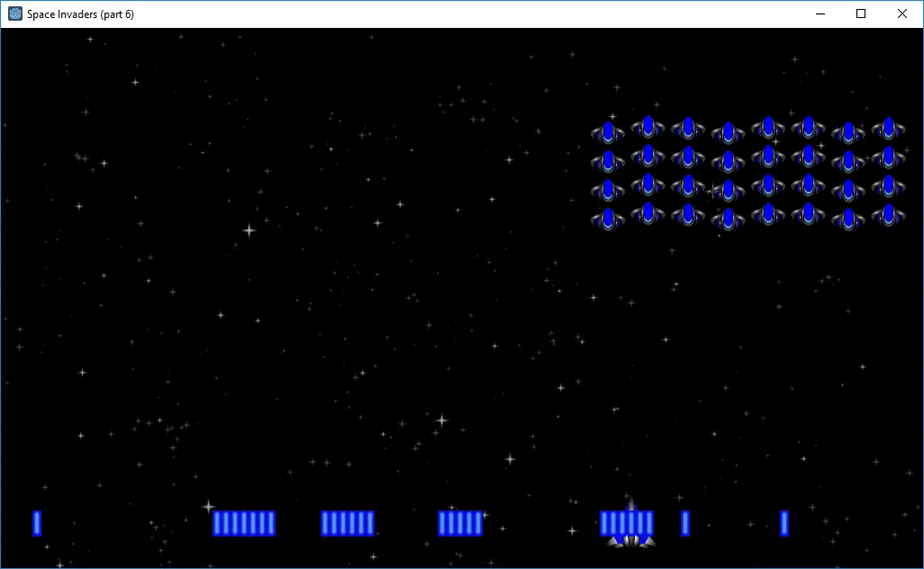Maximize the Space Invaders window

click(861, 14)
